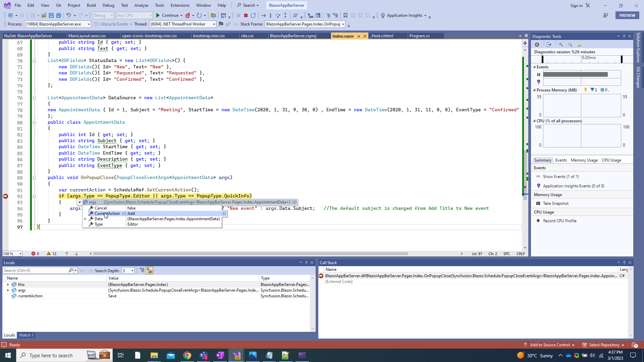Click the editor horizontal scrollbar

click(x=251, y=254)
